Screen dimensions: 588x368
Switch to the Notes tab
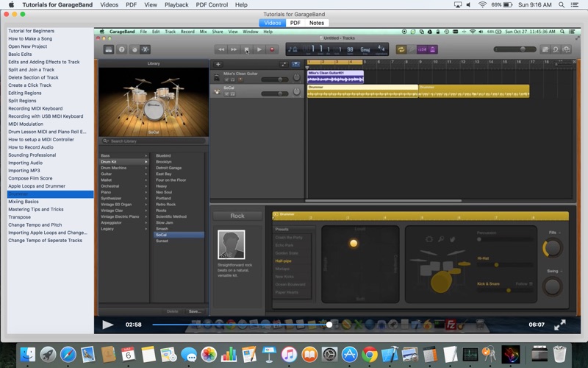pyautogui.click(x=317, y=23)
